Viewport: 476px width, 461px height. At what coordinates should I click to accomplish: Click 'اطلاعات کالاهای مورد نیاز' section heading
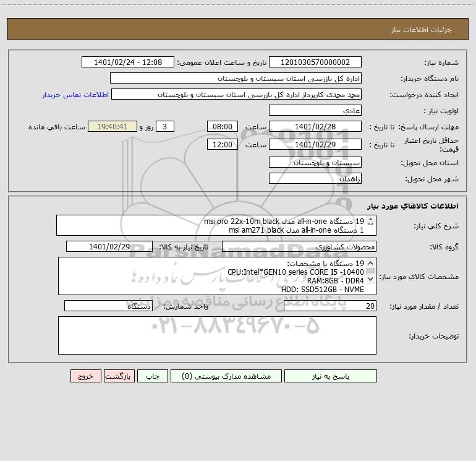tap(413, 205)
